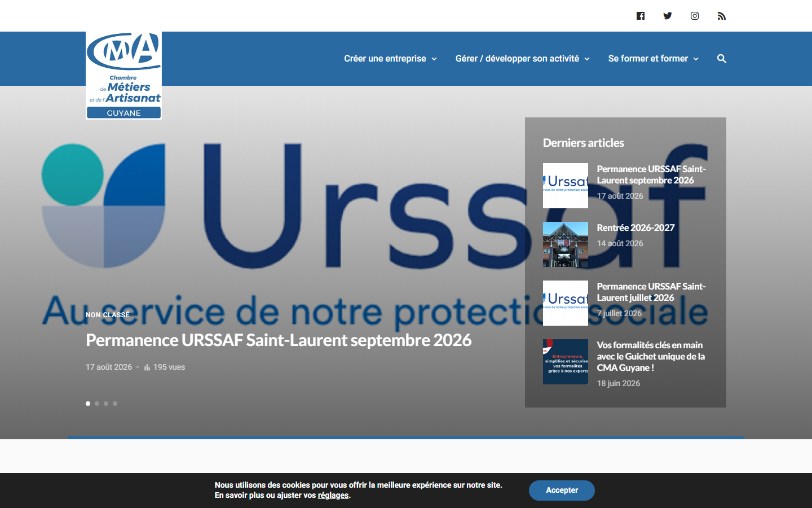Open Permanence URSSAF Saint-Laurent juillet 2026 article
Screen dimensions: 812x508
tap(651, 292)
